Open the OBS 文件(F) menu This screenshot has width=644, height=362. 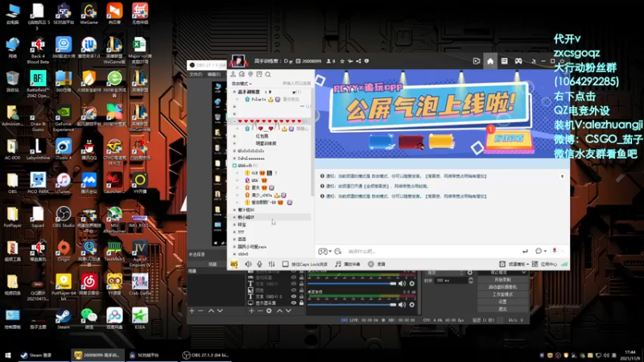tap(196, 74)
